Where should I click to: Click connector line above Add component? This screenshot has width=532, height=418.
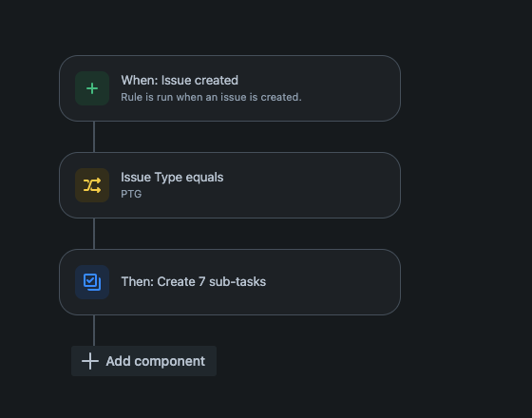94,331
